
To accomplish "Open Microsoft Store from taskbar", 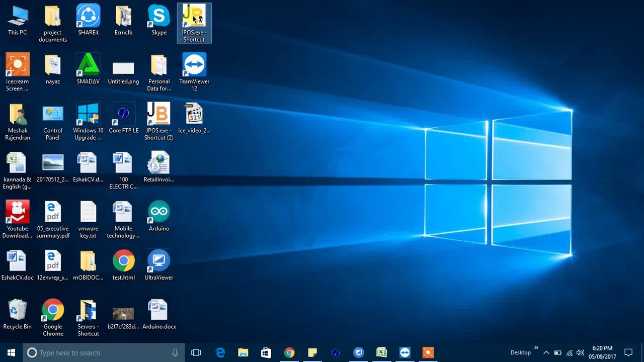I will click(266, 352).
